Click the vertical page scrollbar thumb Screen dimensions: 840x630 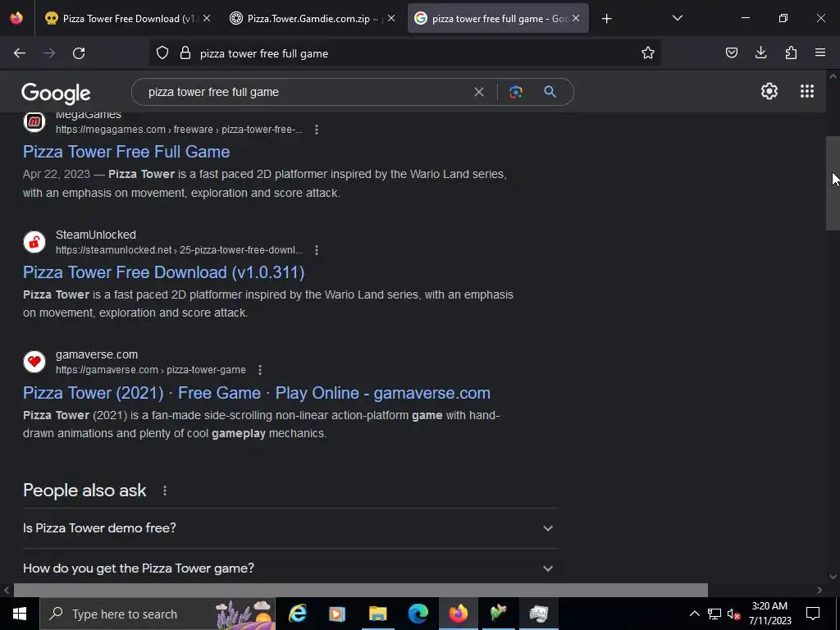click(x=833, y=183)
